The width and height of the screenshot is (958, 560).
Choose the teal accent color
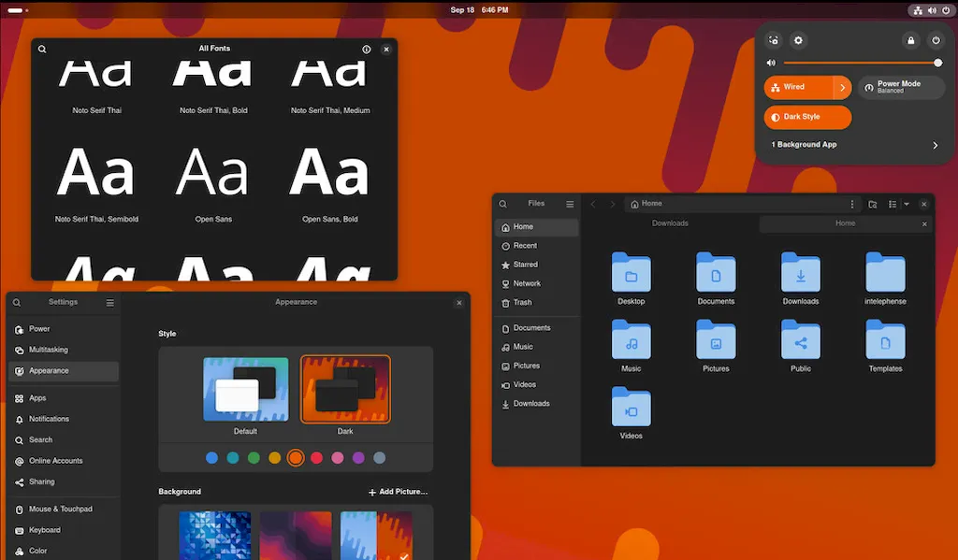coord(233,458)
